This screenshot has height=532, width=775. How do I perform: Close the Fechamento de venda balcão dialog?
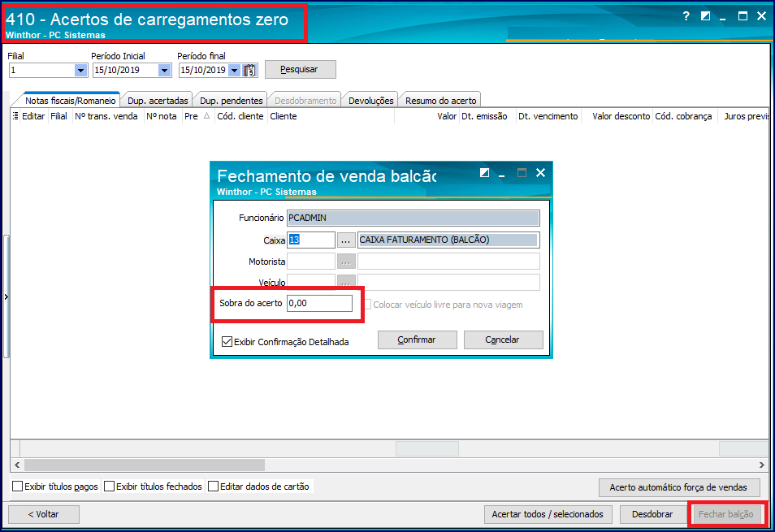coord(541,172)
